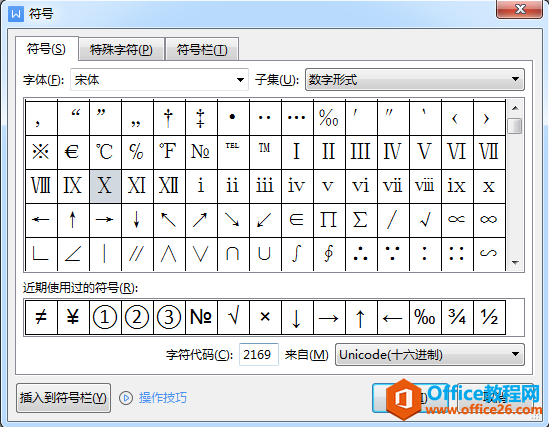
Task: Select recently used not-equal ≠ symbol
Action: point(41,317)
